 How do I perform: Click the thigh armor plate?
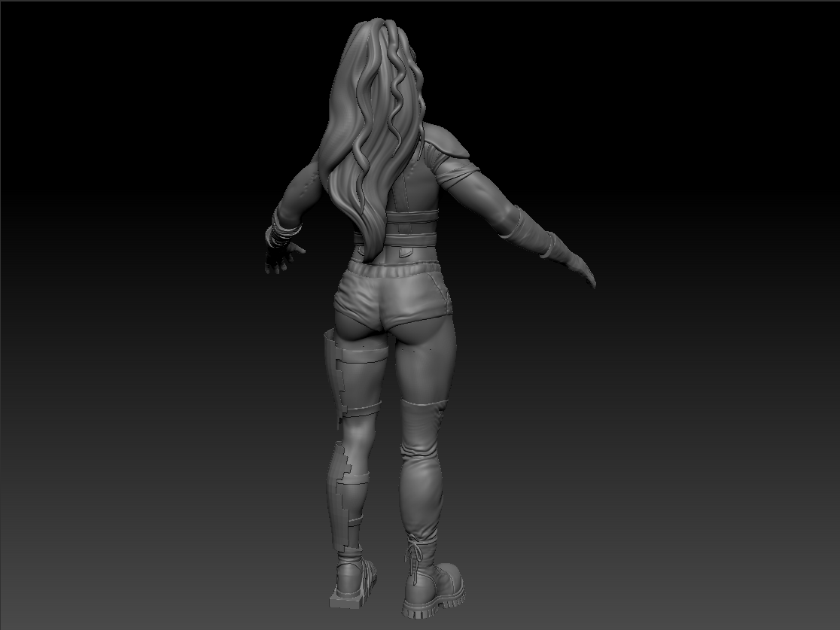click(x=336, y=376)
